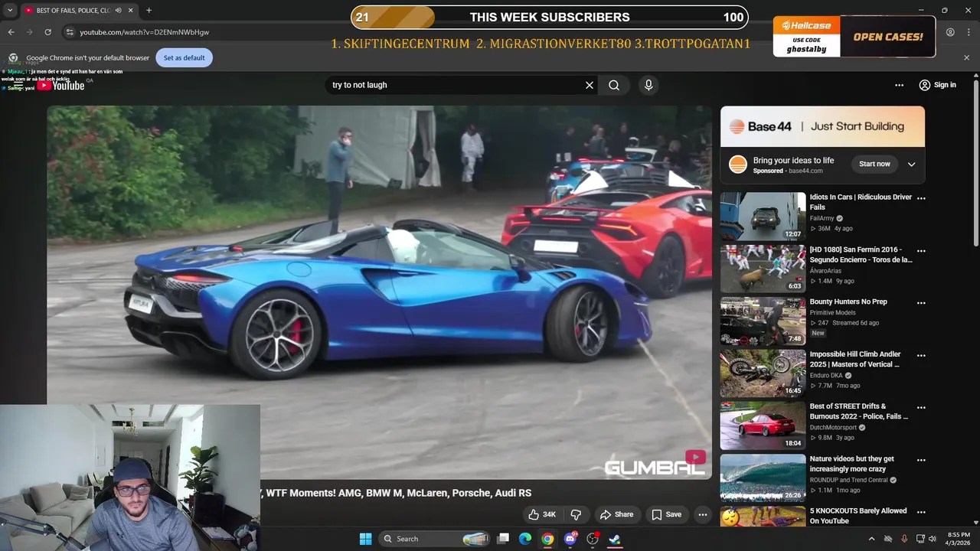Open a new Chrome tab with plus

pyautogui.click(x=149, y=10)
